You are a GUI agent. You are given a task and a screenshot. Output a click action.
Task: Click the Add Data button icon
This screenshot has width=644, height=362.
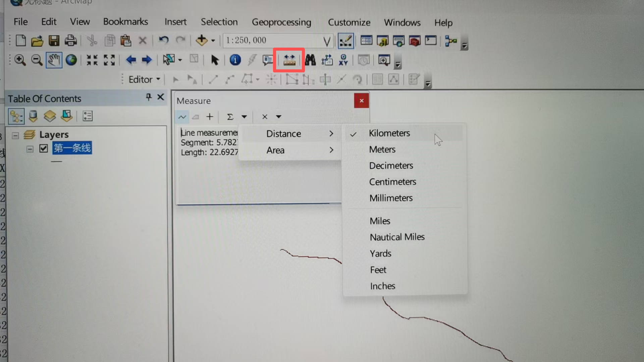click(202, 41)
